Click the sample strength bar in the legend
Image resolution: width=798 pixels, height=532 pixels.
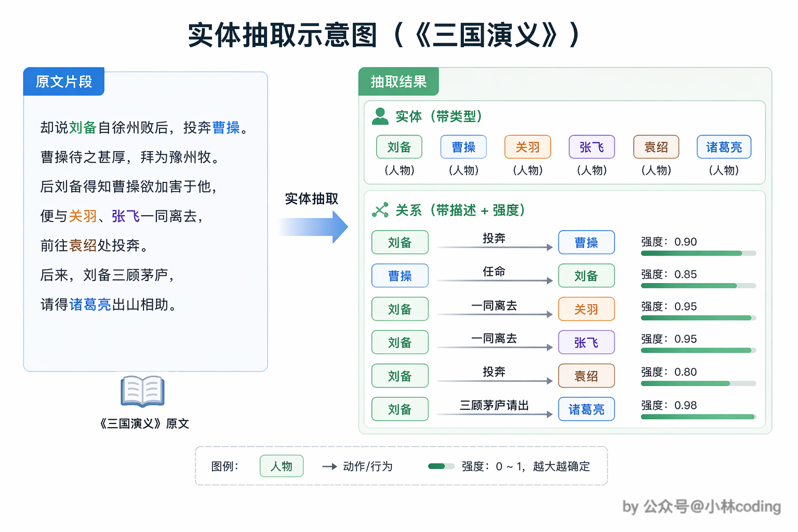pyautogui.click(x=441, y=466)
